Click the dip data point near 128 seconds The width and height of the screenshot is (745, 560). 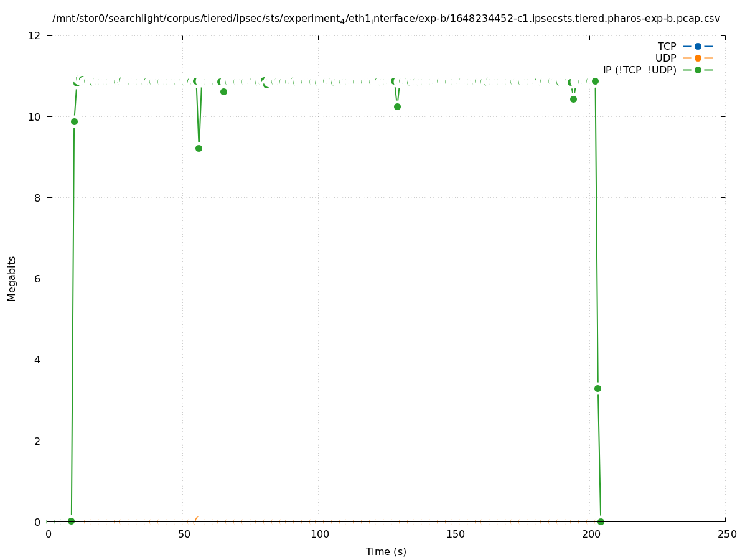pyautogui.click(x=397, y=106)
